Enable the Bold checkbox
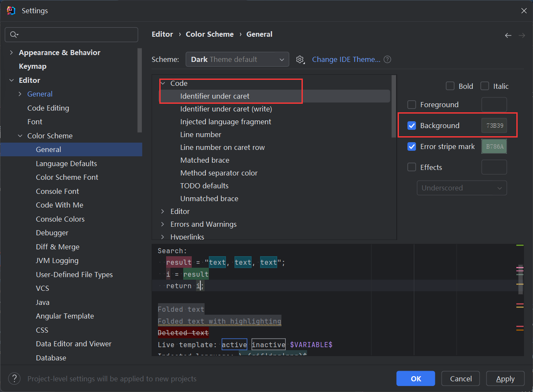The height and width of the screenshot is (392, 533). 450,86
